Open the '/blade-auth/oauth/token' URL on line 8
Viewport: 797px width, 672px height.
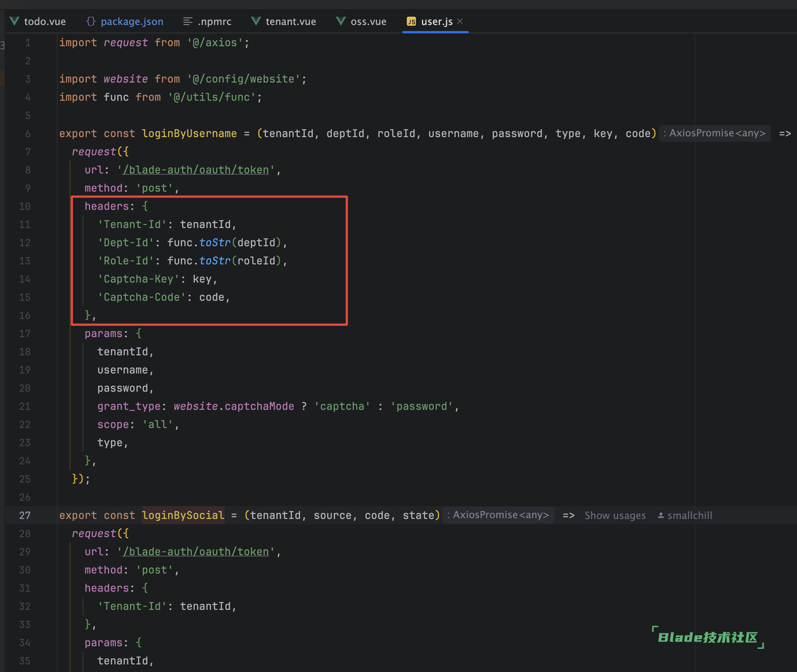[196, 170]
